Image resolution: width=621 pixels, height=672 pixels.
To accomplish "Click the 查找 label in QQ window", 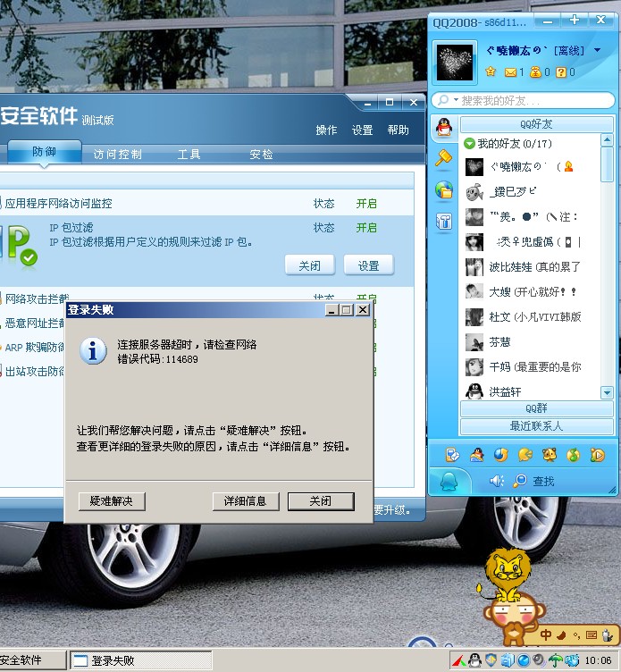I will [543, 482].
